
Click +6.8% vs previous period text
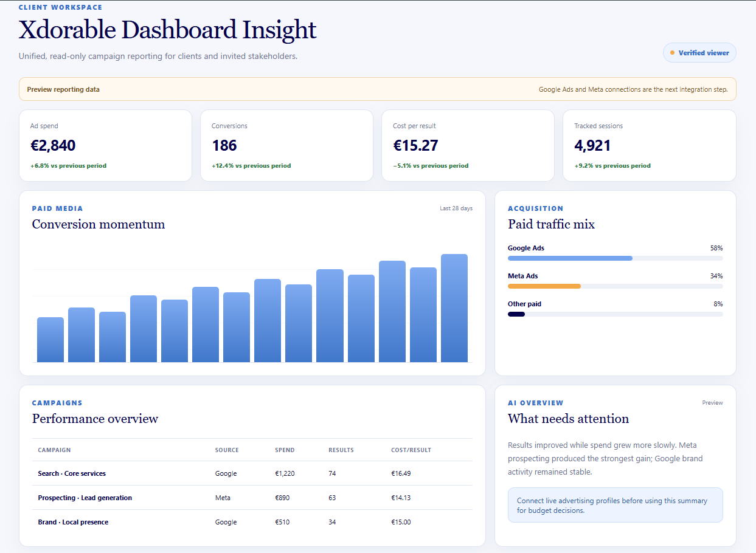pos(68,165)
